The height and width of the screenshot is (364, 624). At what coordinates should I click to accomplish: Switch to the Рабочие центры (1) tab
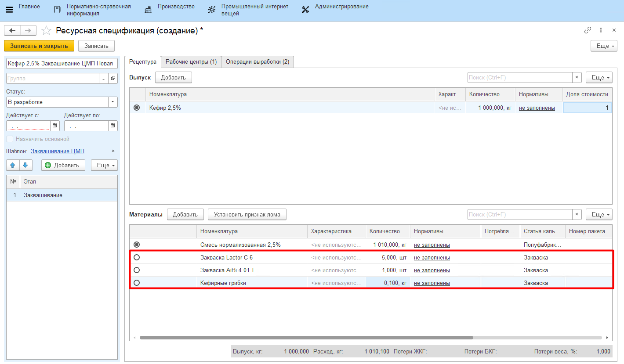point(191,62)
